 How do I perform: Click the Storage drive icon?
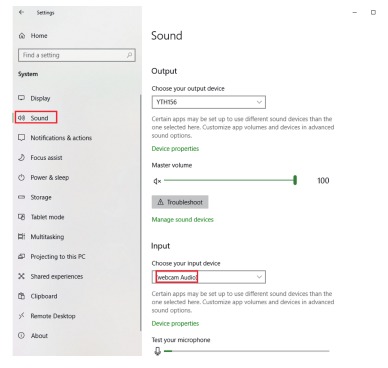pos(22,197)
